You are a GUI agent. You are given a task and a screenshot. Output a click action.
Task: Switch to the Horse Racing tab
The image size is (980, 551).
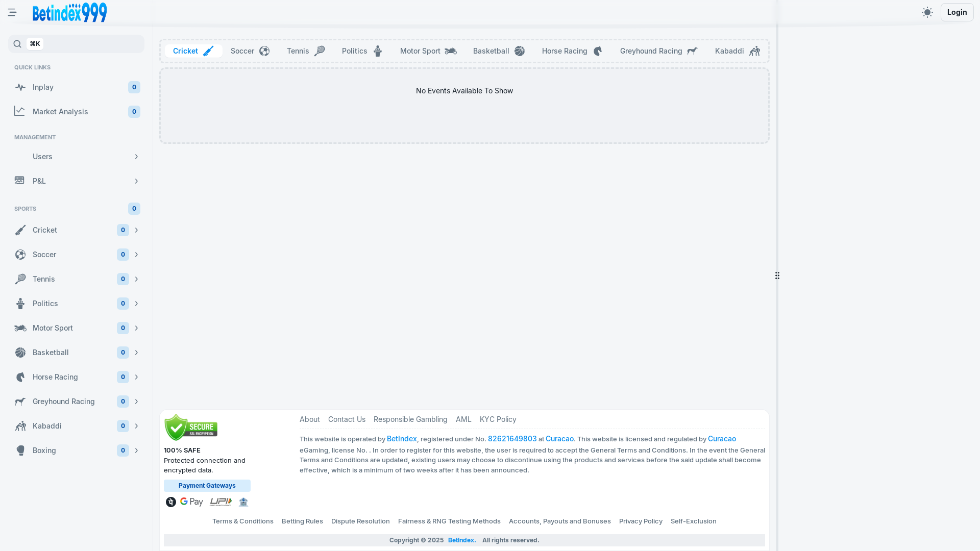pos(572,51)
